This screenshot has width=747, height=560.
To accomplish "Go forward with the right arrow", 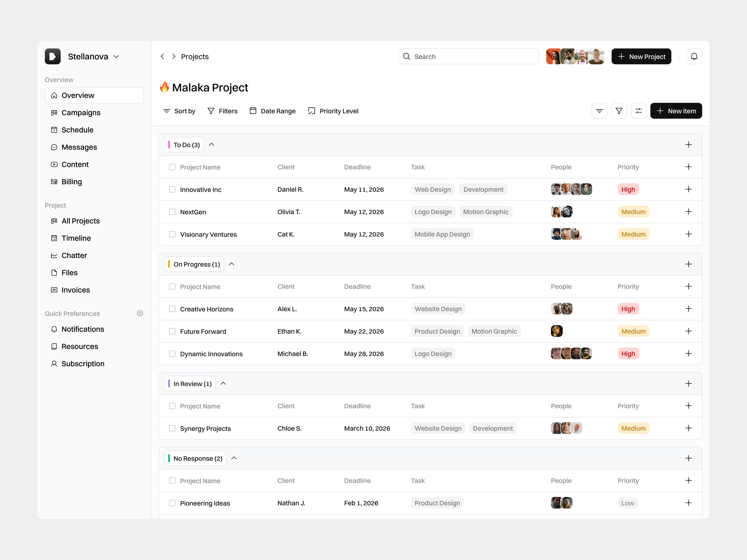I will (x=174, y=56).
